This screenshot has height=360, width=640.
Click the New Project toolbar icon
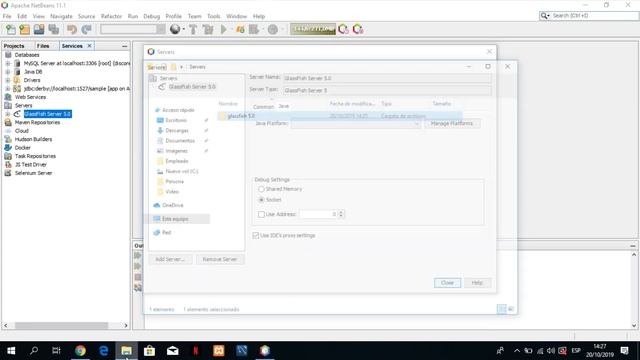pos(24,29)
